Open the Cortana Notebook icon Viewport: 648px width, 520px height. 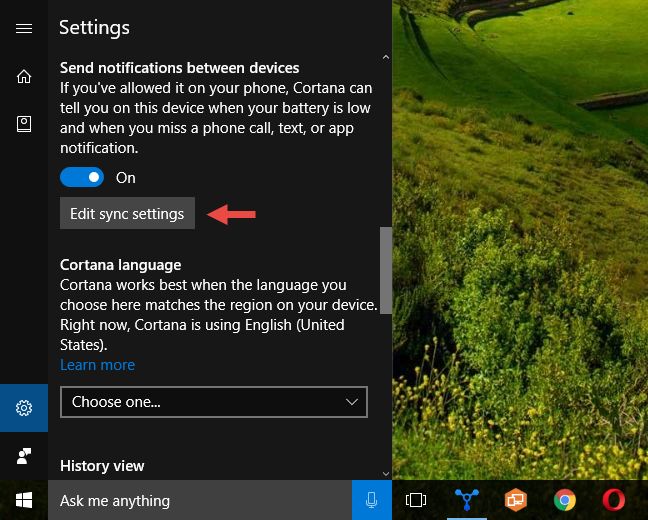24,124
